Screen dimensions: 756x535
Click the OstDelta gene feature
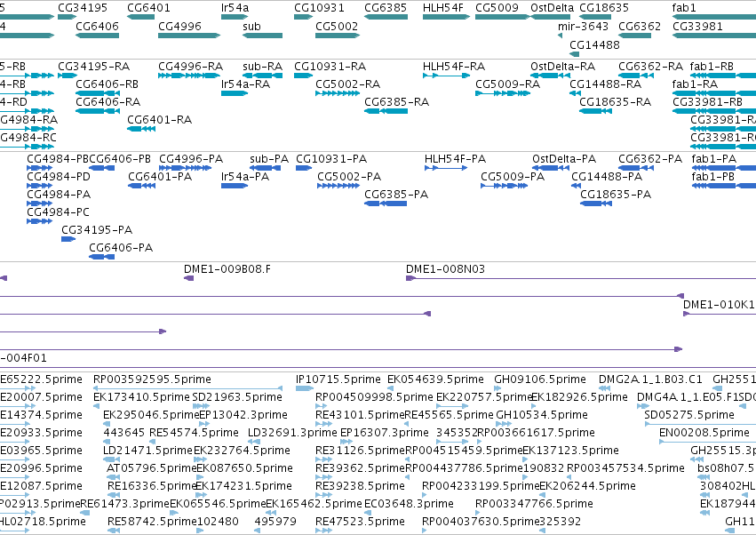point(550,17)
